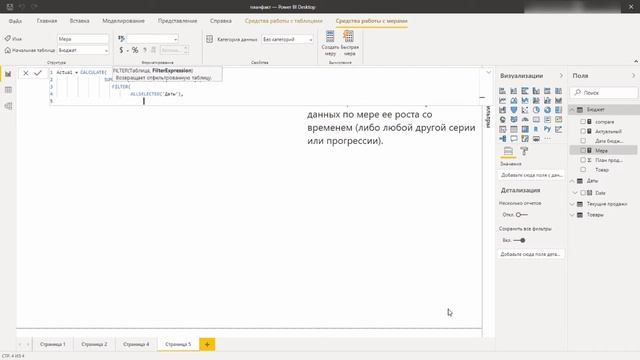Cancel the formula with the X icon

tap(26, 73)
